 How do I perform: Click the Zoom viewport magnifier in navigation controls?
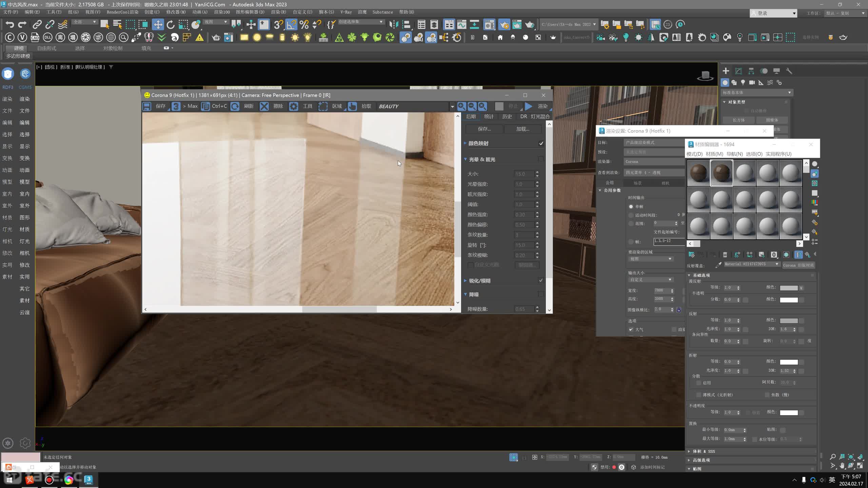832,457
